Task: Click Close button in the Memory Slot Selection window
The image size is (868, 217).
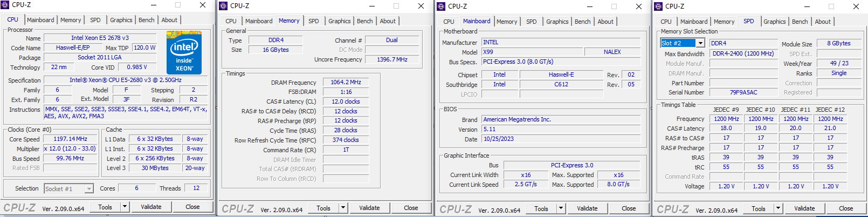Action: point(846,208)
